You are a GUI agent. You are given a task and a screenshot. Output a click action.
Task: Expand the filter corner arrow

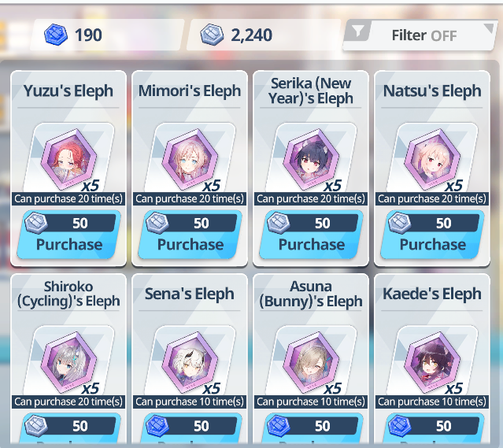point(488,28)
